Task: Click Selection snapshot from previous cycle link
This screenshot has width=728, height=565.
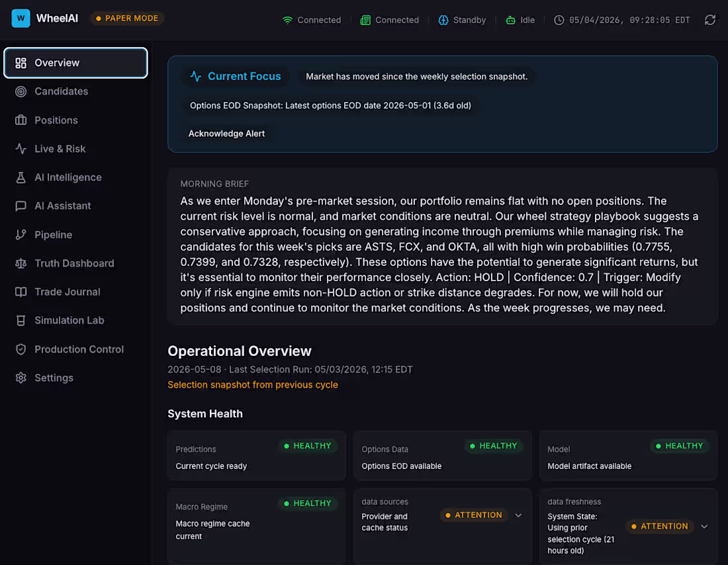Action: 253,385
